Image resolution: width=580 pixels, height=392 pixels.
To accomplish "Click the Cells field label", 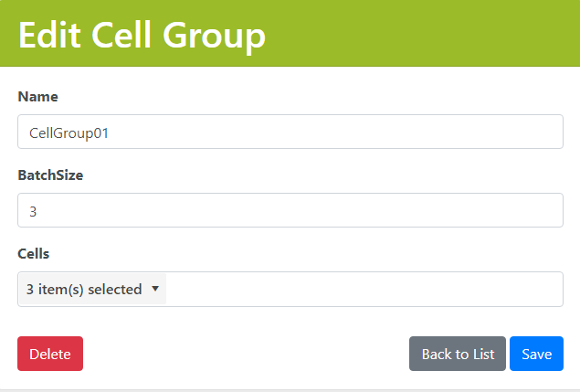I will [34, 253].
